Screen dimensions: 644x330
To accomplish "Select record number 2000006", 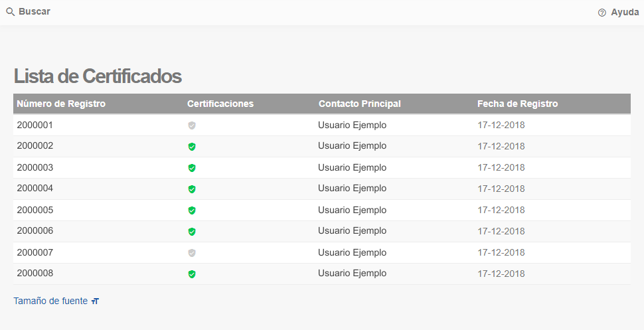I will click(x=35, y=230).
